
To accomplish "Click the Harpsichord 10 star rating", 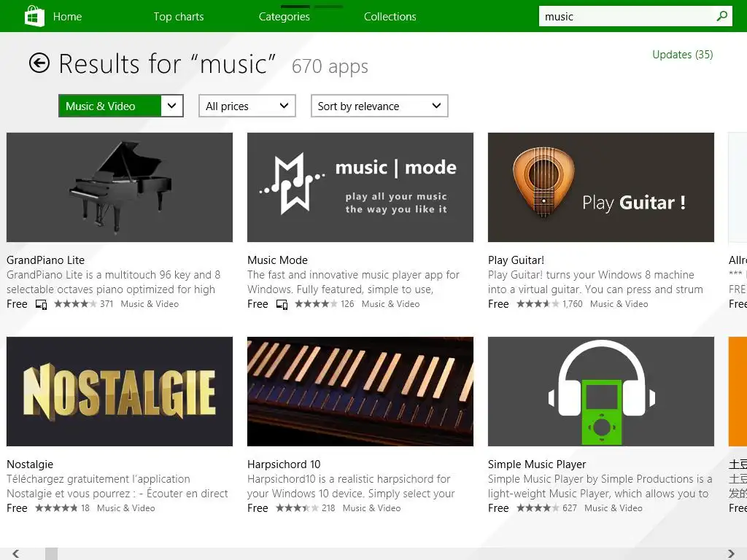I will coord(297,508).
